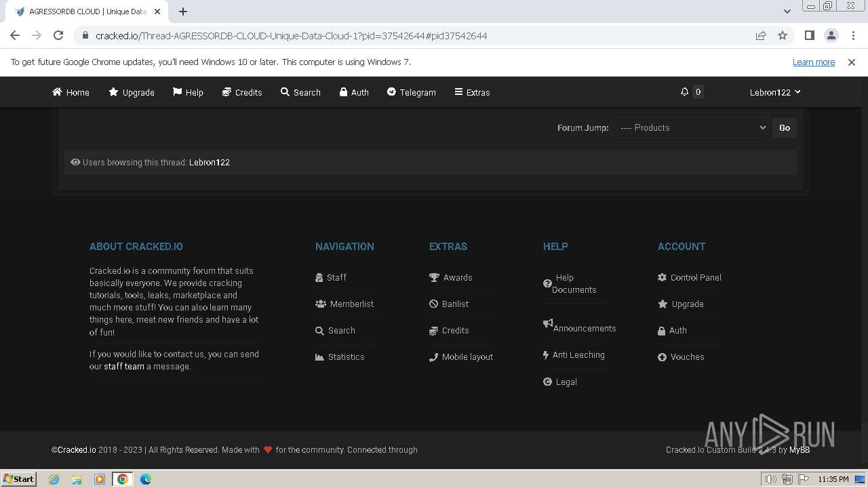Viewport: 868px width, 488px height.
Task: Open the Anti Leeching link
Action: (574, 354)
